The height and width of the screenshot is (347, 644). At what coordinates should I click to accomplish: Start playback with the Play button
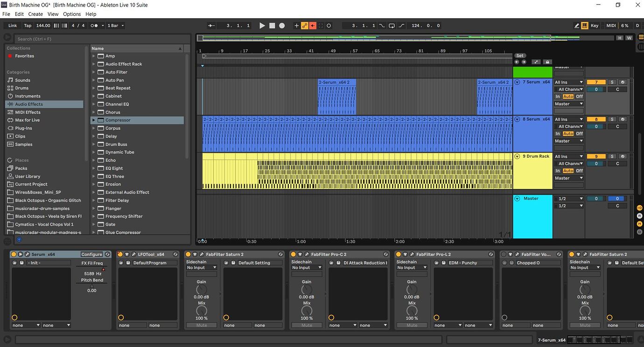262,26
